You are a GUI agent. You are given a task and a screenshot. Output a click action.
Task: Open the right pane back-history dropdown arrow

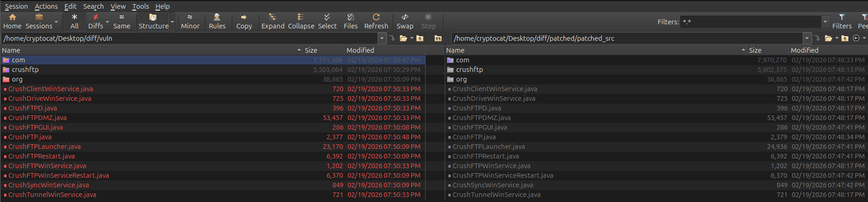coord(864,38)
